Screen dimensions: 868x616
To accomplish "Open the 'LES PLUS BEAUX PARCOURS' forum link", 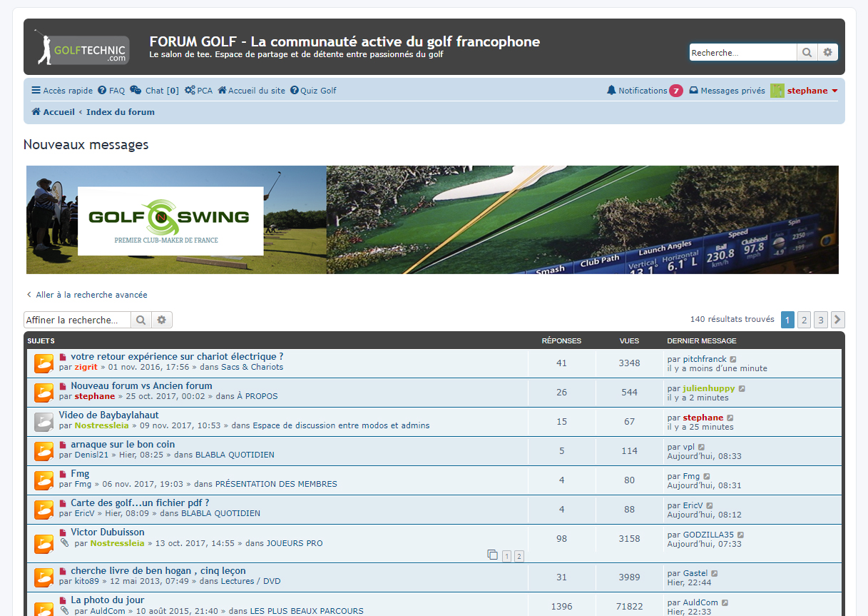I will coord(307,611).
